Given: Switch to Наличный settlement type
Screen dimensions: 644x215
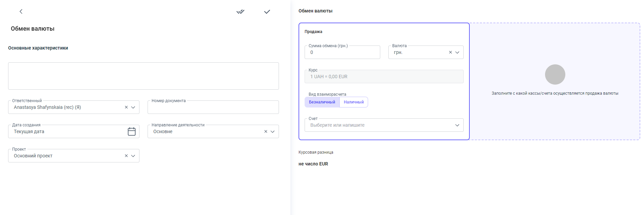Looking at the screenshot, I should point(354,102).
